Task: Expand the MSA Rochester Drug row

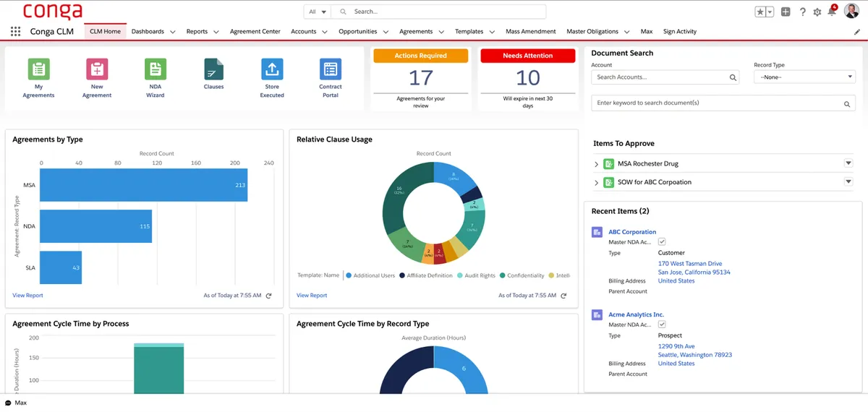Action: point(596,164)
